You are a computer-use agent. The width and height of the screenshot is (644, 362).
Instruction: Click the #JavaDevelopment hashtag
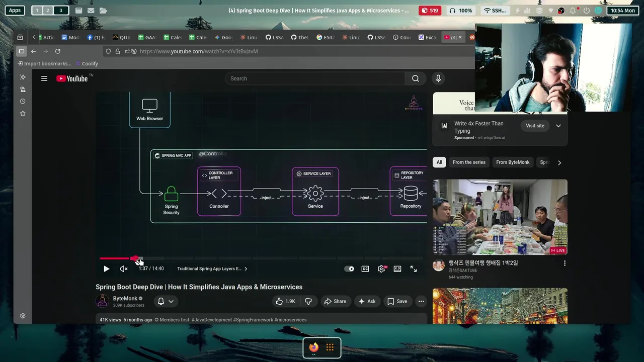[x=211, y=320]
